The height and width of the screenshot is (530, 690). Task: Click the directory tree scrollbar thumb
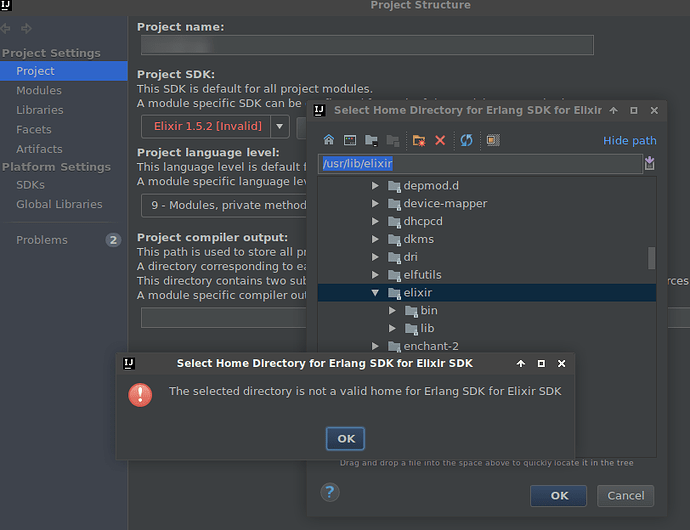coord(651,258)
